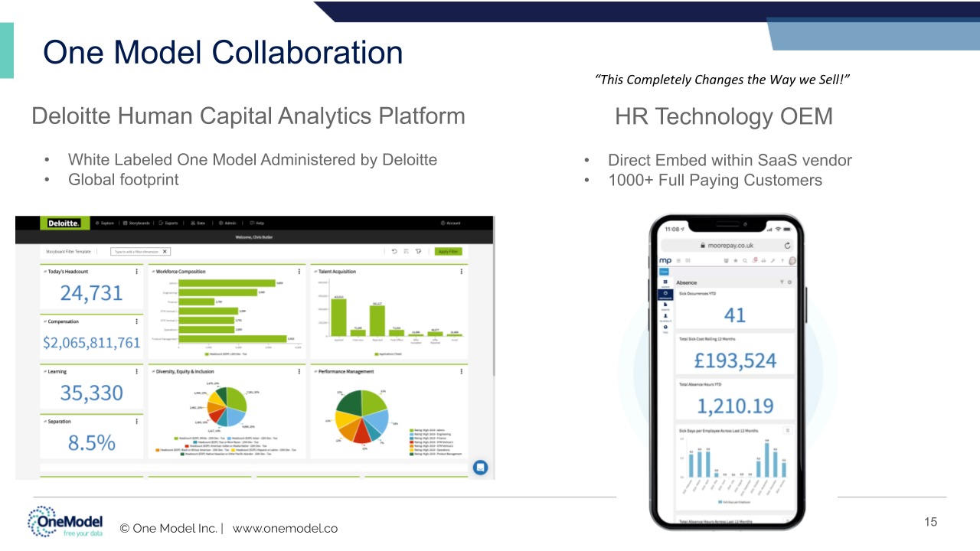Open Diversity, Equity & Inclusion tile options menu
This screenshot has width=980, height=551.
point(299,371)
